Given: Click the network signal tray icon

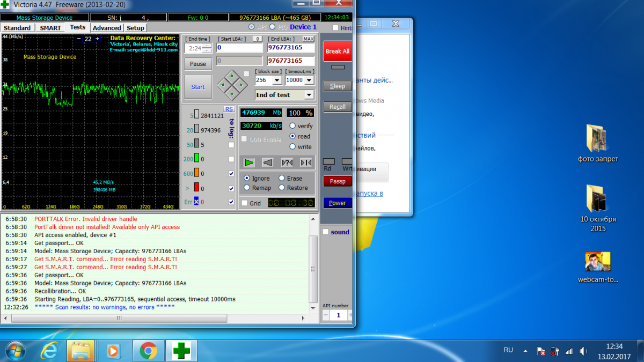Looking at the screenshot, I should click(569, 351).
